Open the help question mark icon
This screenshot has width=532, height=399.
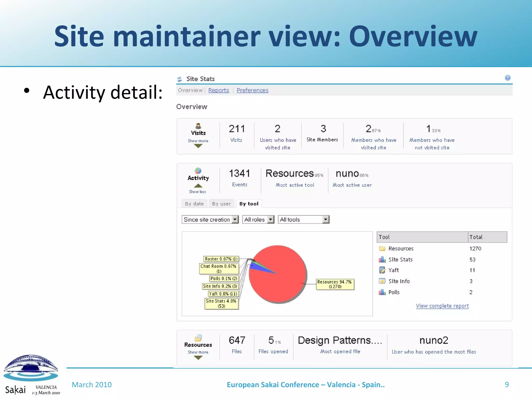(x=508, y=78)
